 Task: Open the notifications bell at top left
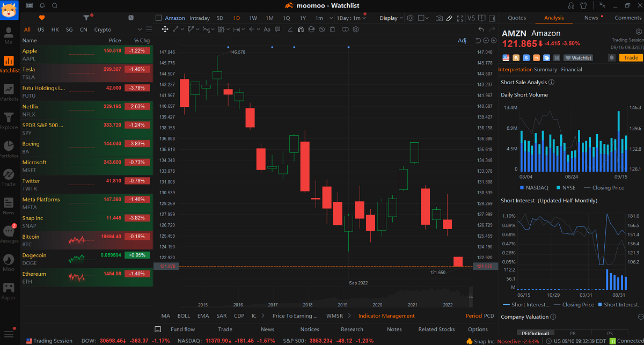point(42,5)
